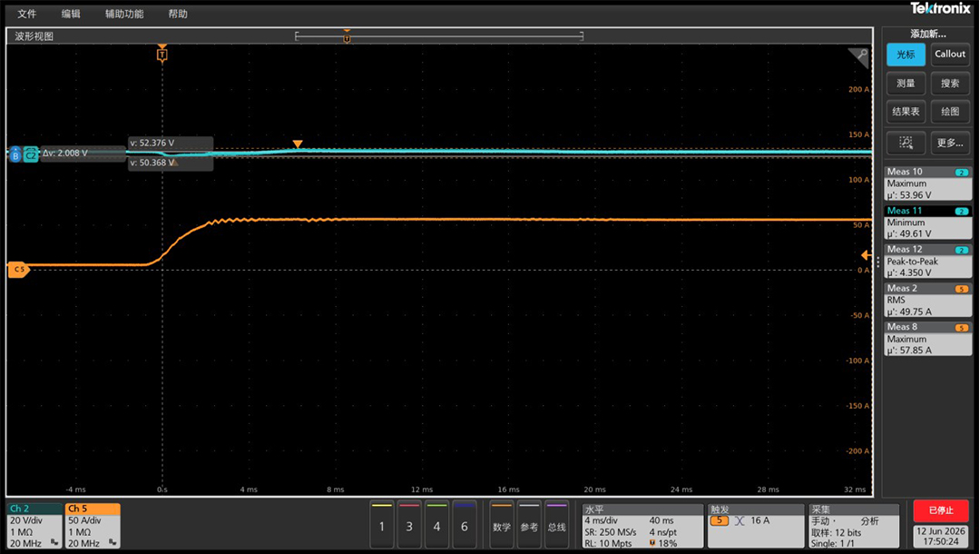Image resolution: width=980 pixels, height=554 pixels.
Task: Toggle the red 已停止 run/stop button
Action: point(941,510)
